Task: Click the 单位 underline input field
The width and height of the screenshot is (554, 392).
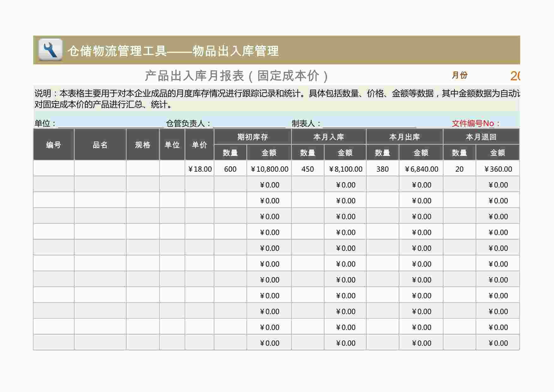Action: point(111,123)
